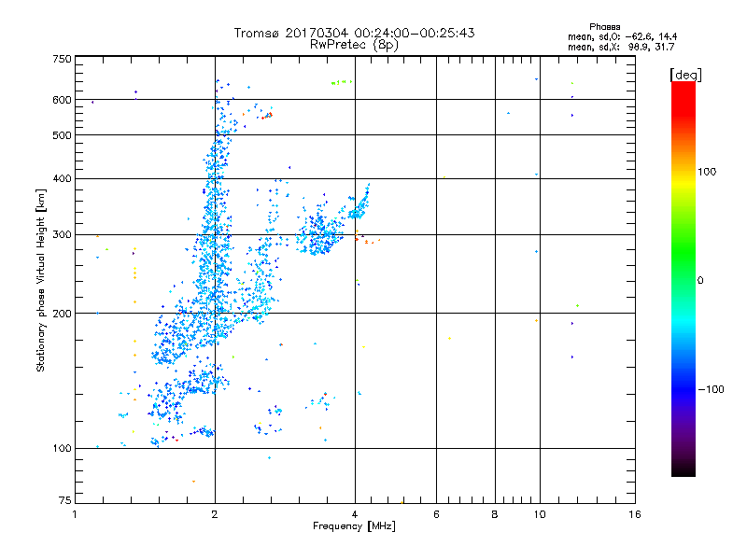Screen dimensions: 747x560
Task: Click the '16' frequency axis label
Action: coord(635,515)
